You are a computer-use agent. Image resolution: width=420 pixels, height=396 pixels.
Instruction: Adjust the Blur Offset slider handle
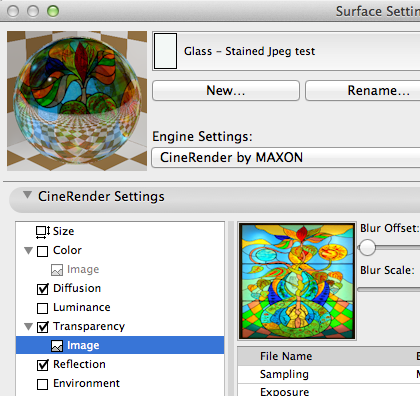pyautogui.click(x=367, y=248)
